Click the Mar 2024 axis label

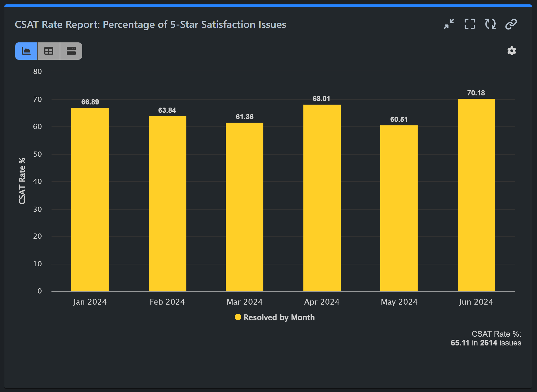click(x=244, y=302)
